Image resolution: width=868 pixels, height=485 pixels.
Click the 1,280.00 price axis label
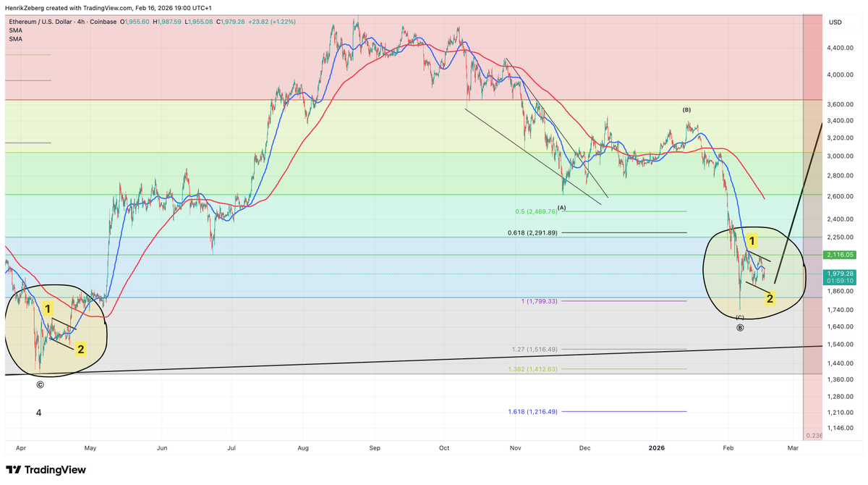pos(841,397)
